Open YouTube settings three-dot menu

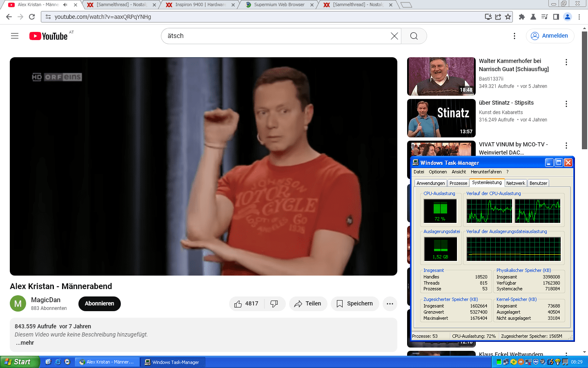tap(514, 36)
